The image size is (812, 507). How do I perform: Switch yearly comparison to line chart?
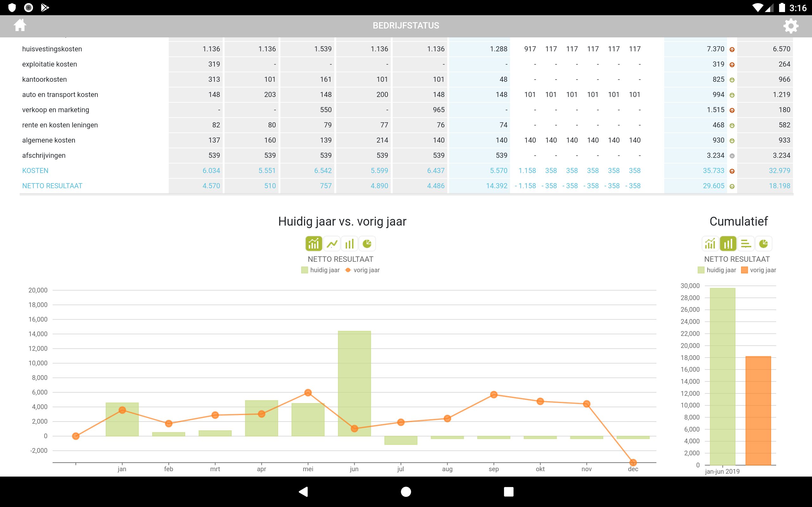332,244
